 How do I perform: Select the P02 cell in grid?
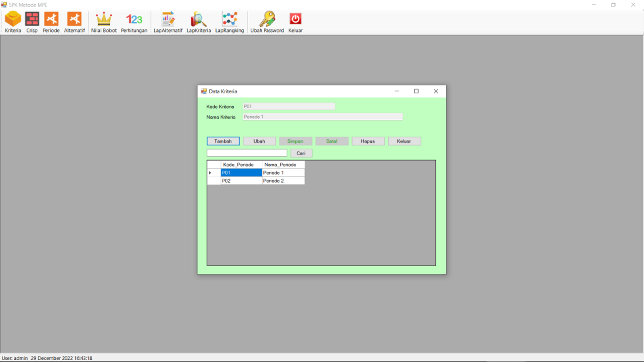[241, 181]
